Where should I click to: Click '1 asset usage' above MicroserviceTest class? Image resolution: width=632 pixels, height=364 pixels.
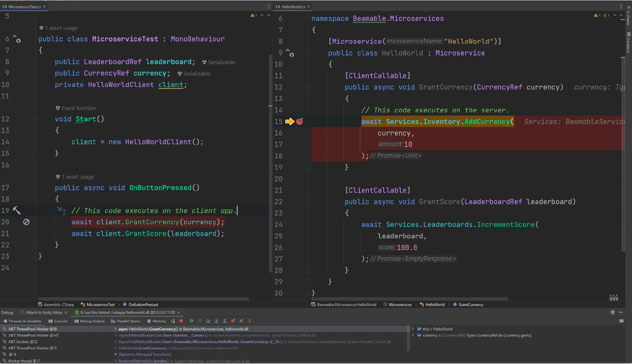coord(61,28)
